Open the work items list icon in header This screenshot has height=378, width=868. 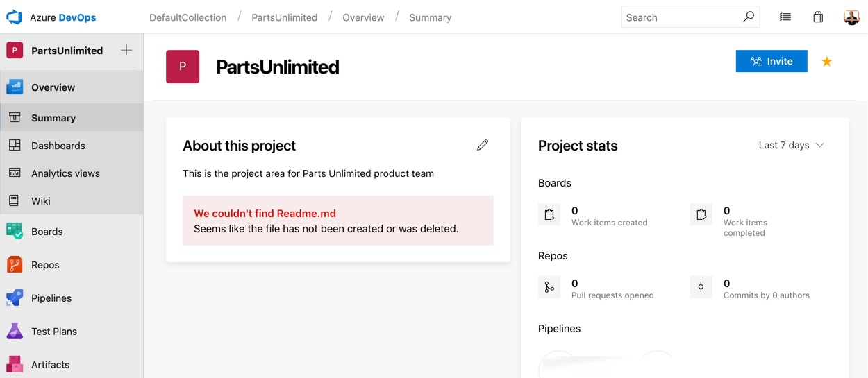click(x=785, y=17)
